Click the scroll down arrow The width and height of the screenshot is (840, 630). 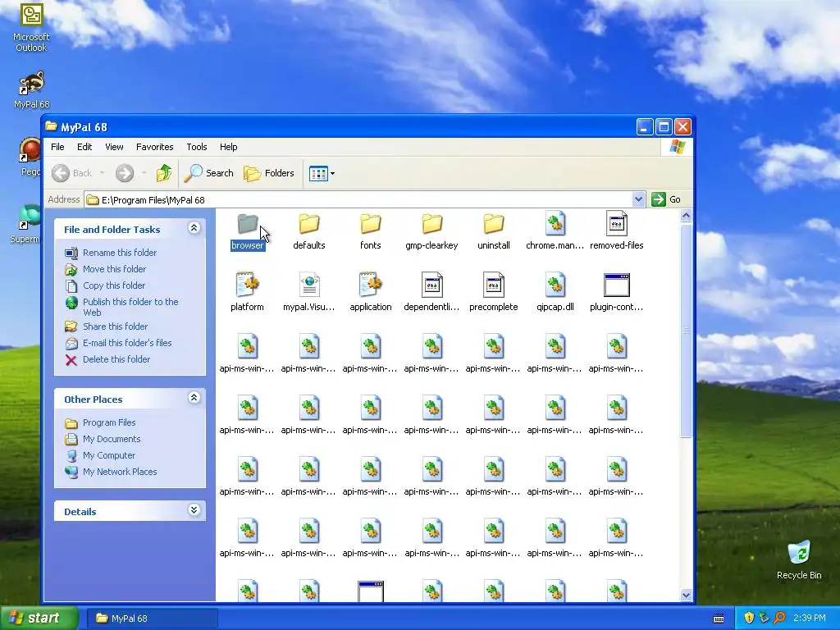click(686, 595)
